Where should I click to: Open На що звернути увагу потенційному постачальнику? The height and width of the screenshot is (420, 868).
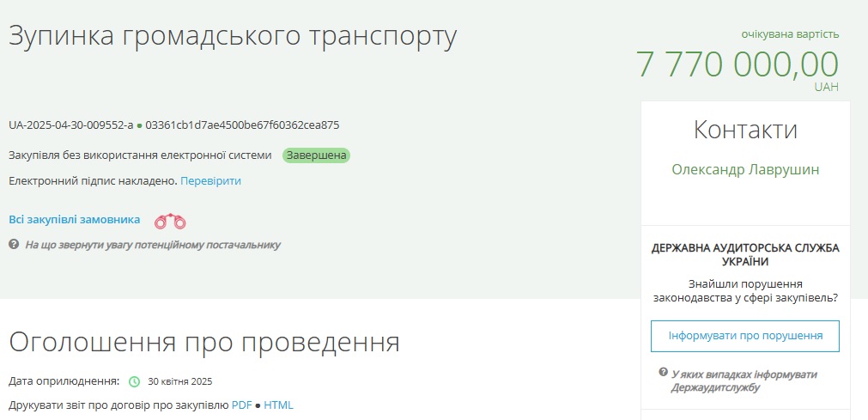click(x=152, y=245)
